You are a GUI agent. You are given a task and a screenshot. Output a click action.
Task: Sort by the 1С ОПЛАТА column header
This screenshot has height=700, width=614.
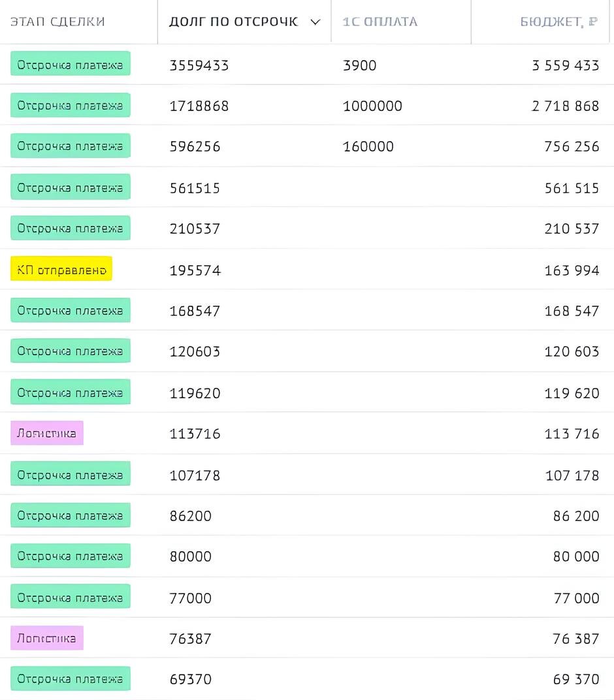point(380,22)
